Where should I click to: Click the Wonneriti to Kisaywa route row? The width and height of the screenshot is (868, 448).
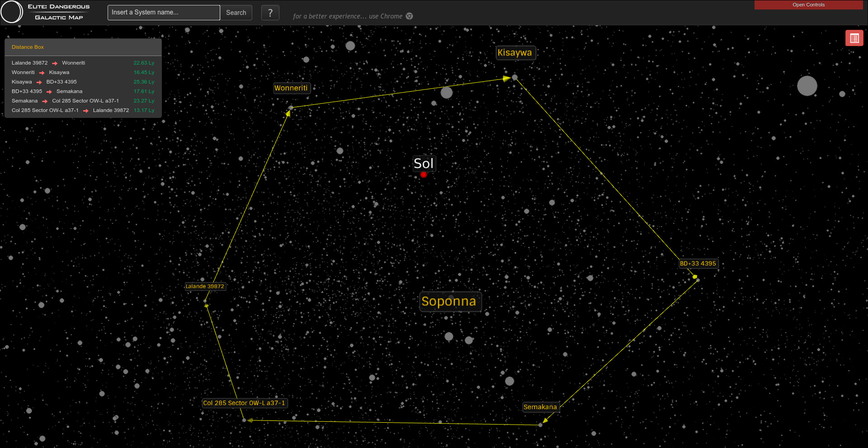[83, 72]
